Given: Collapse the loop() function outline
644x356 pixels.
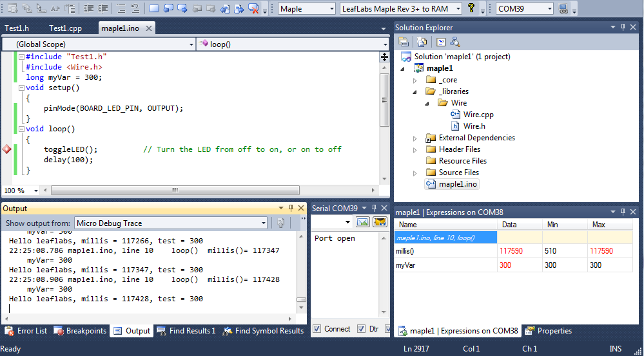Looking at the screenshot, I should tap(21, 129).
